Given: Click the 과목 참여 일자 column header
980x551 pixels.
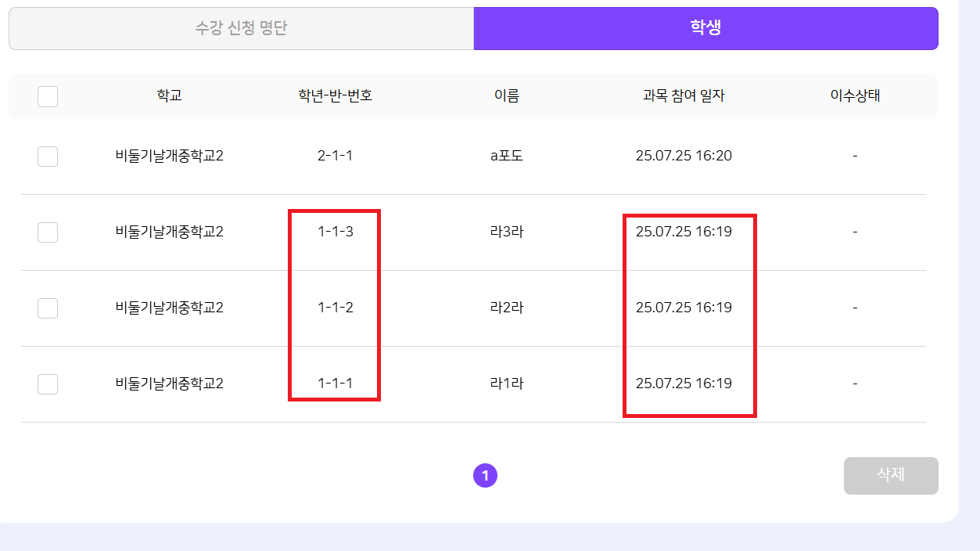Looking at the screenshot, I should point(684,96).
